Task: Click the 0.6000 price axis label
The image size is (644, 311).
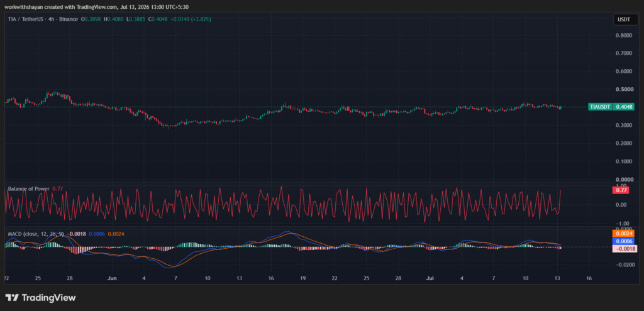Action: click(x=623, y=72)
